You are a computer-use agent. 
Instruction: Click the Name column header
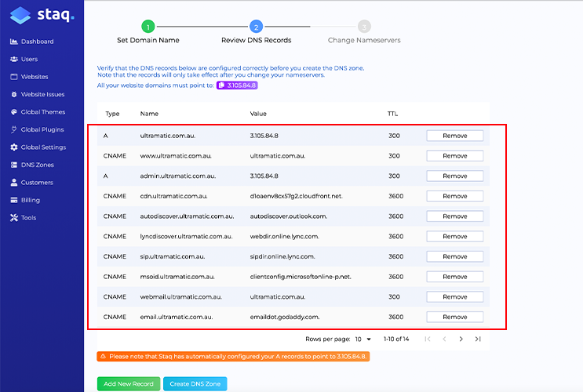coord(149,114)
